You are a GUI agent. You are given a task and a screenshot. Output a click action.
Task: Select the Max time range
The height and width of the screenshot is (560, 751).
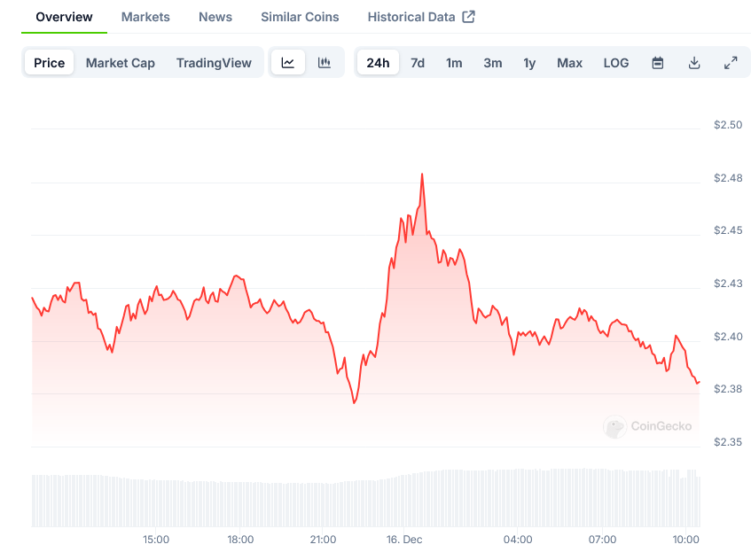point(569,63)
